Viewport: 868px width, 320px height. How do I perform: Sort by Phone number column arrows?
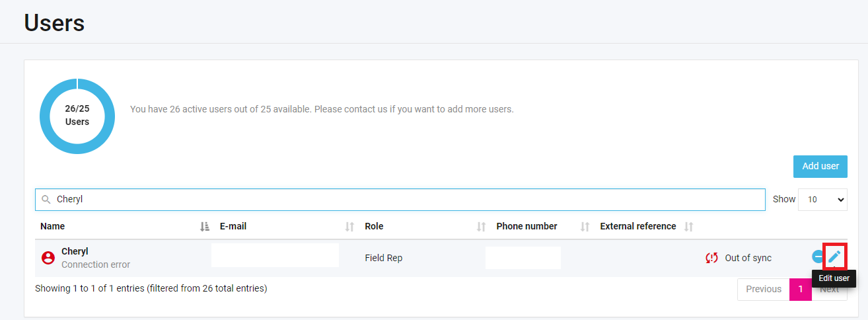point(585,226)
